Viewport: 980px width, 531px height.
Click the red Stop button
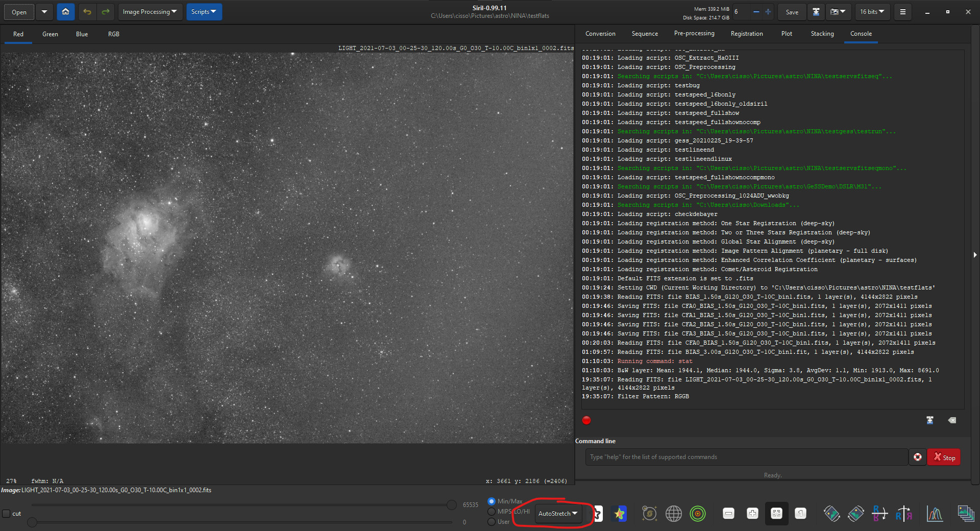click(x=944, y=457)
